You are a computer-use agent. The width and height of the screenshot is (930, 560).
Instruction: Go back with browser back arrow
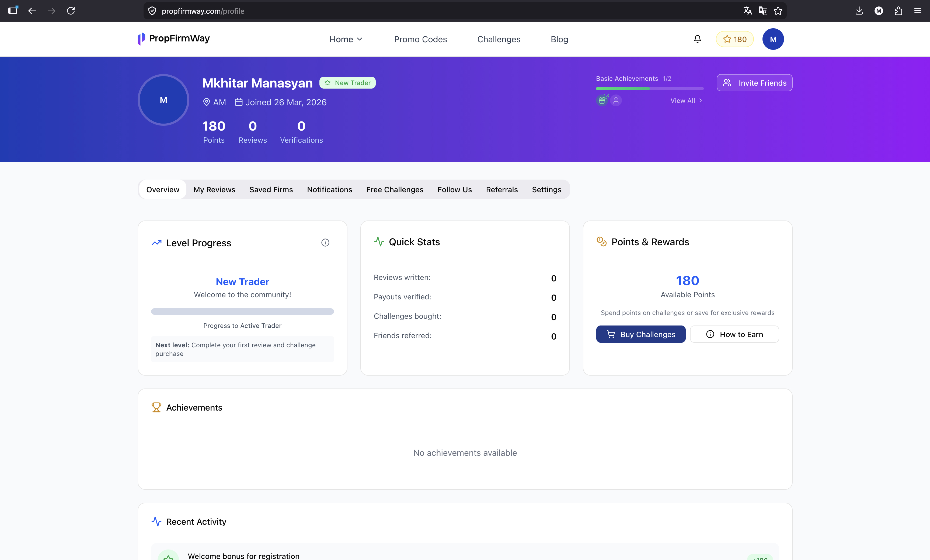(32, 11)
